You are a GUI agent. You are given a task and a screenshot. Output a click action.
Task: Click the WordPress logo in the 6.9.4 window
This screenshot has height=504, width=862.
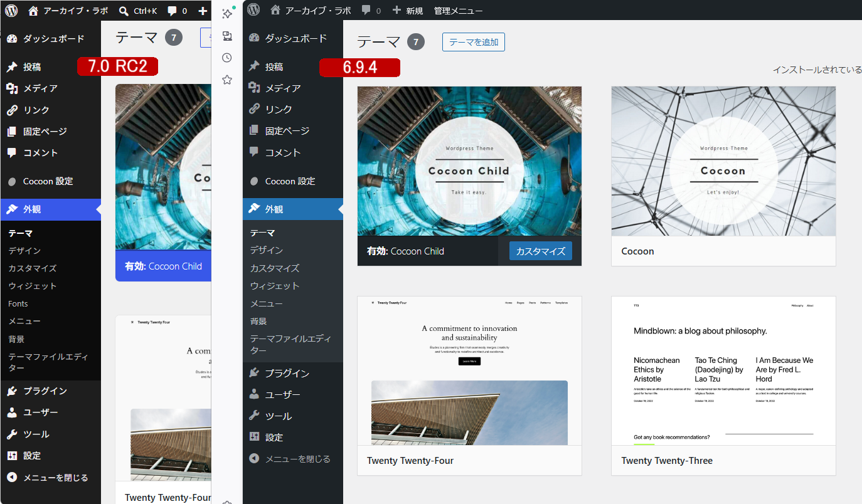click(x=253, y=10)
